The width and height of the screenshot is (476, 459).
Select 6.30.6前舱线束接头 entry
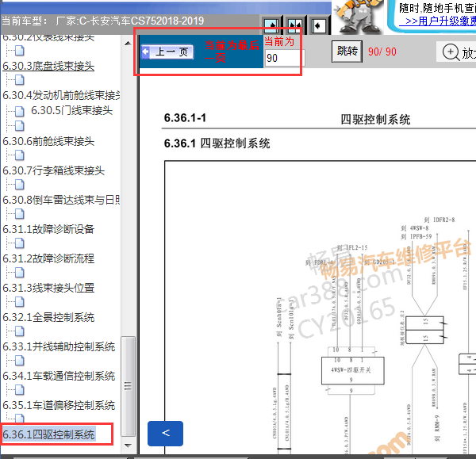(x=48, y=141)
